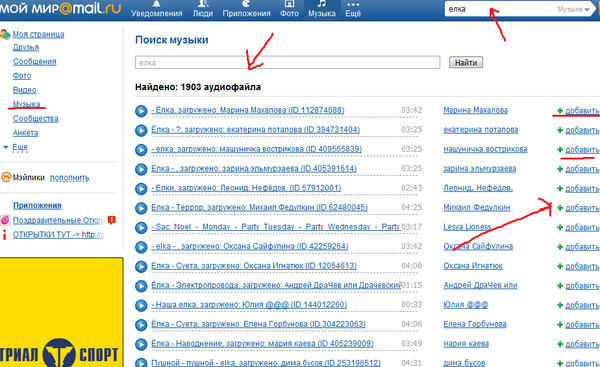Open Анкета in the sidebar
The image size is (600, 367).
click(26, 133)
